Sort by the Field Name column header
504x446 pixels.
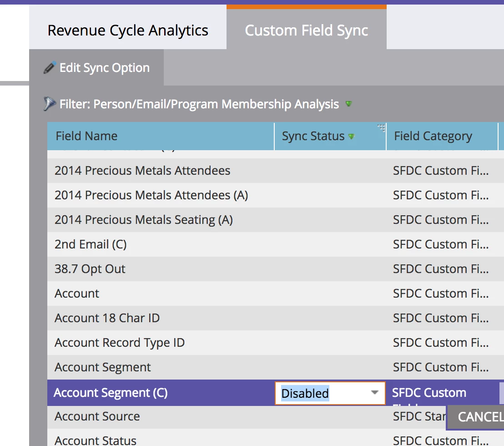coord(161,136)
